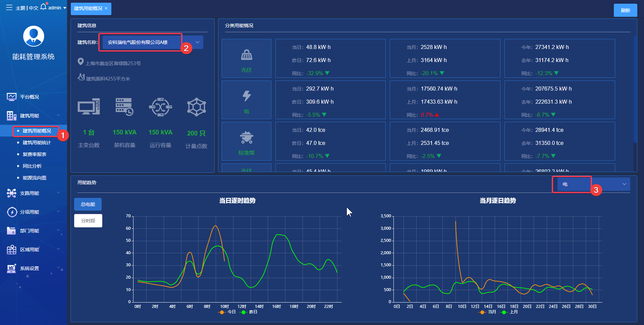This screenshot has width=644, height=325.
Task: Click the 刷新 refresh button
Action: [x=625, y=10]
